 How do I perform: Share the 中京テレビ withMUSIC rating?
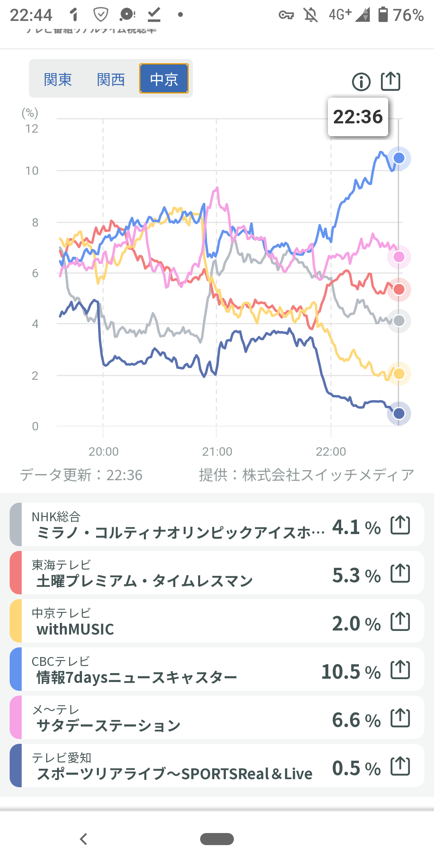[x=400, y=622]
